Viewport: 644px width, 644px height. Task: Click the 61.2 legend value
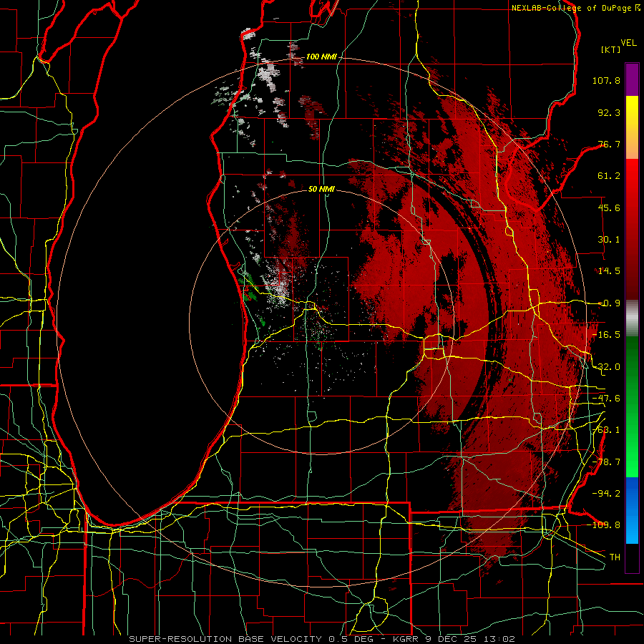click(x=609, y=176)
